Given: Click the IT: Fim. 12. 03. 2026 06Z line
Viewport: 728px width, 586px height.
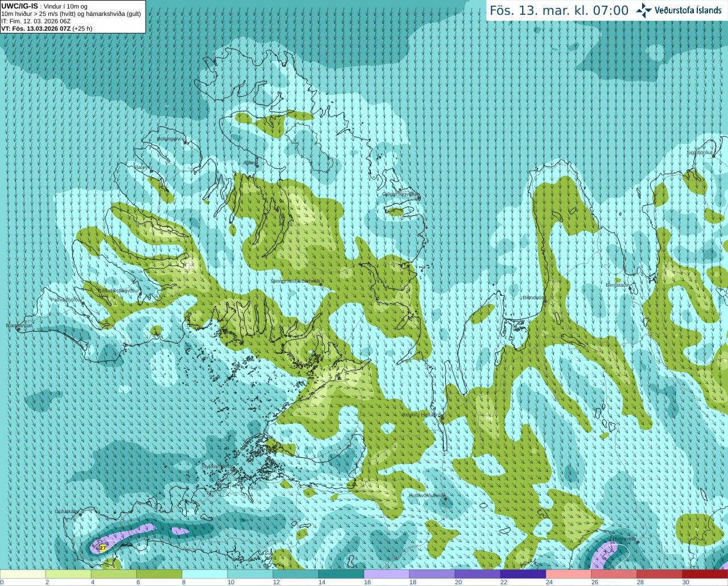Looking at the screenshot, I should tap(36, 21).
